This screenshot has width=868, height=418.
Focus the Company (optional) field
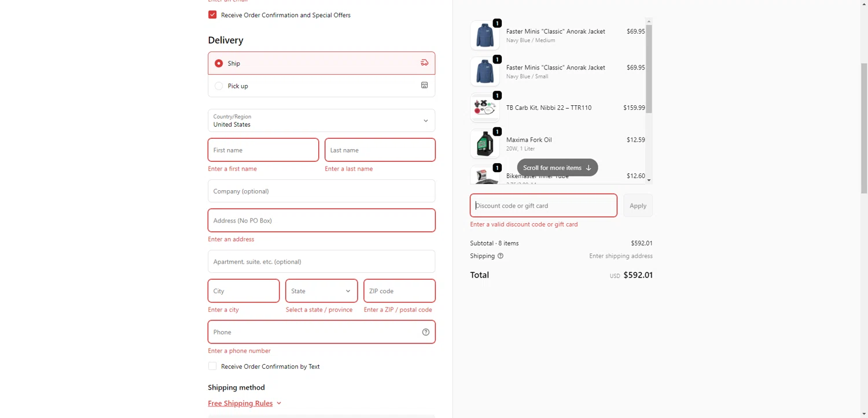point(322,191)
